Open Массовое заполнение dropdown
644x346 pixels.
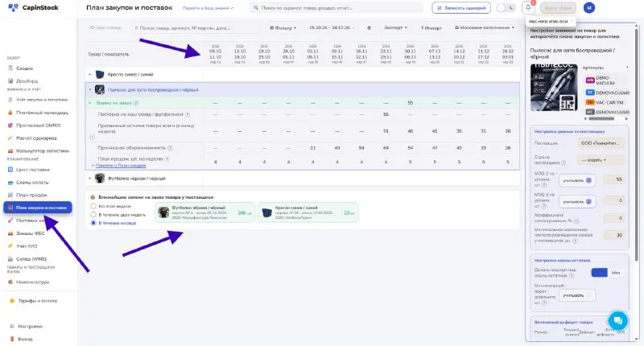click(x=485, y=27)
